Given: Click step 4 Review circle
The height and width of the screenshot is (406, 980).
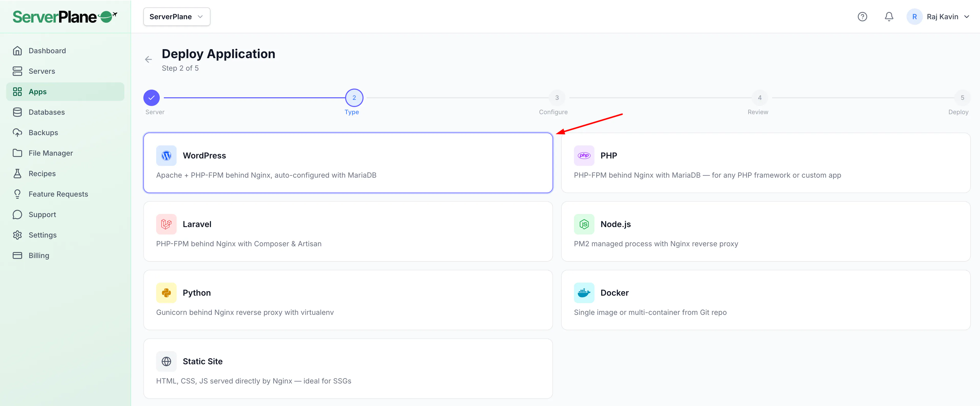Looking at the screenshot, I should pos(760,98).
